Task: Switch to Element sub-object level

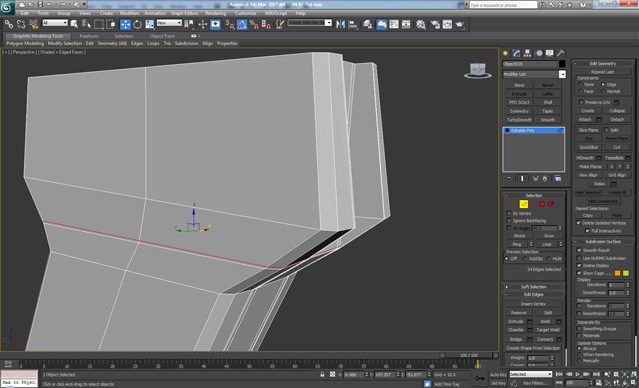Action: point(551,204)
